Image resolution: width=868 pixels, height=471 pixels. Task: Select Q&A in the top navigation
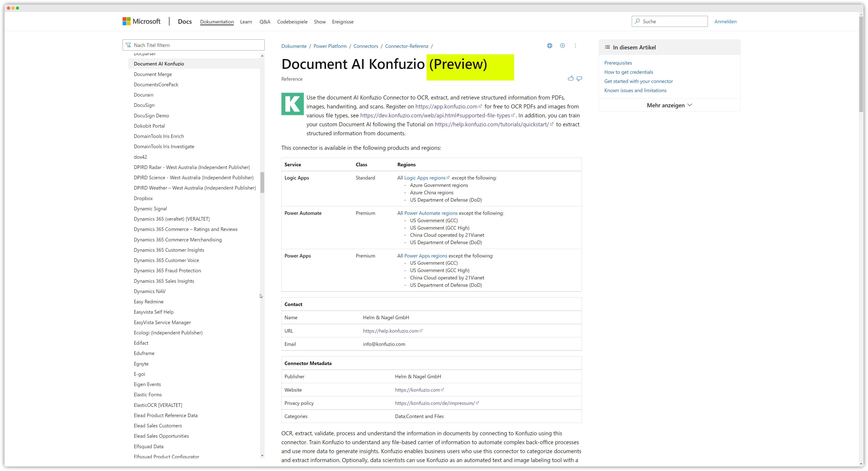pyautogui.click(x=265, y=21)
